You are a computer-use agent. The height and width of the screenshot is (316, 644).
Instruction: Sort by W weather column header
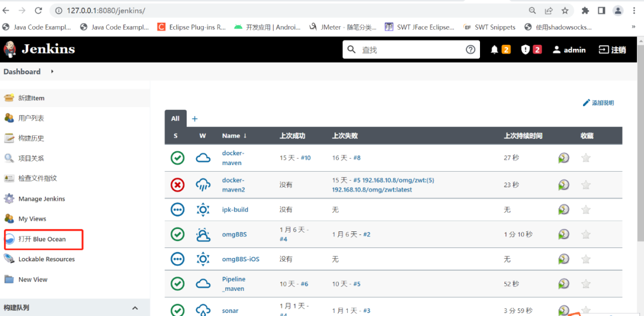[x=203, y=136]
